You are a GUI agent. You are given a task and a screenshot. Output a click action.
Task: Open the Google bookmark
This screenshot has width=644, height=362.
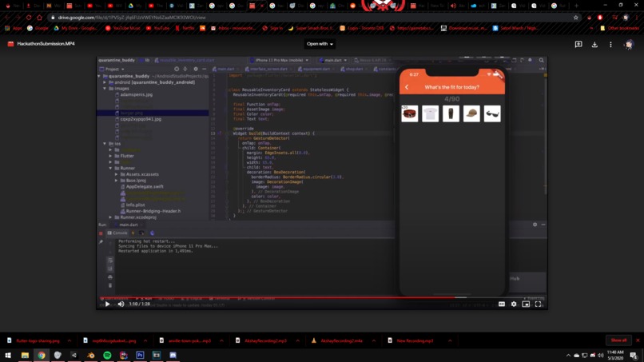38,28
